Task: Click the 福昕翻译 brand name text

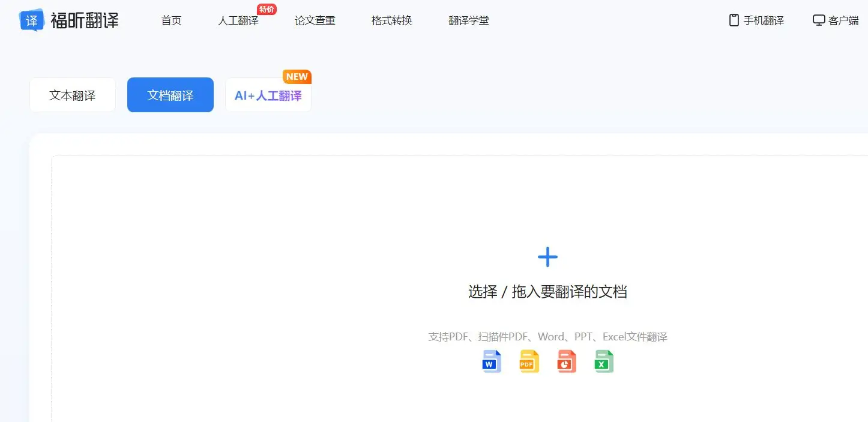Action: tap(85, 20)
